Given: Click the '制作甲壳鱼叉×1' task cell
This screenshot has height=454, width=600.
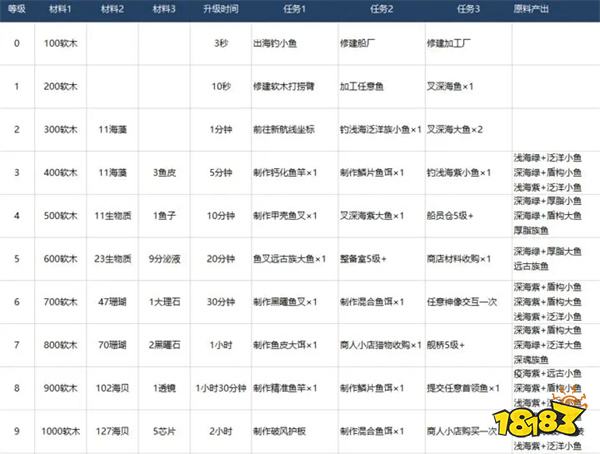Looking at the screenshot, I should tap(285, 216).
